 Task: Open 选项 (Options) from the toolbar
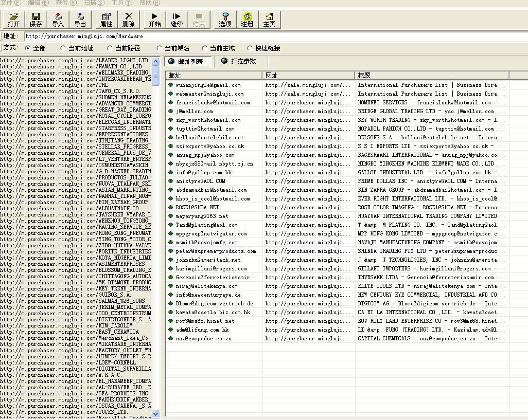(225, 20)
